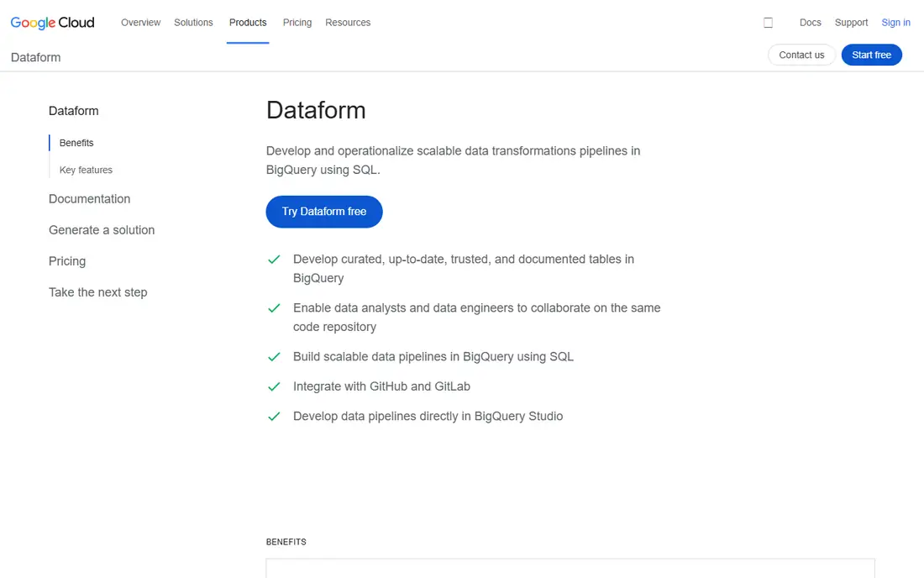Open Generate a solution in the sidebar
Screen dimensions: 924x578
pyautogui.click(x=102, y=230)
